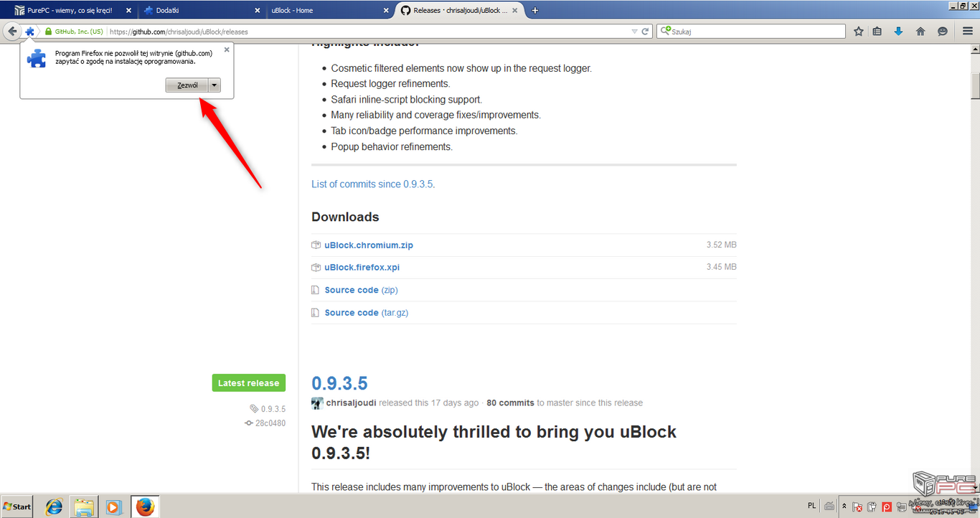Click the Zezwól button in the notification
980x518 pixels.
click(x=187, y=85)
